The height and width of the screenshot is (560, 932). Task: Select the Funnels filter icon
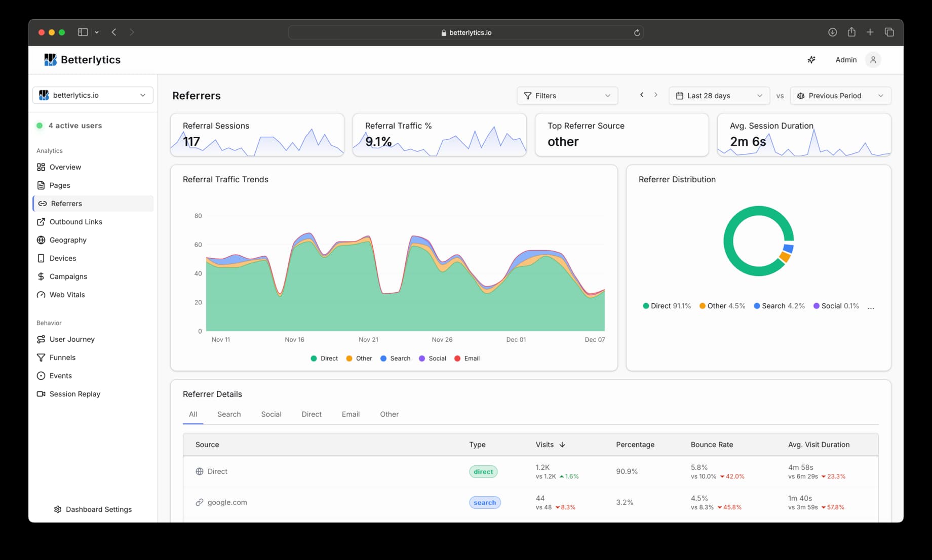41,357
